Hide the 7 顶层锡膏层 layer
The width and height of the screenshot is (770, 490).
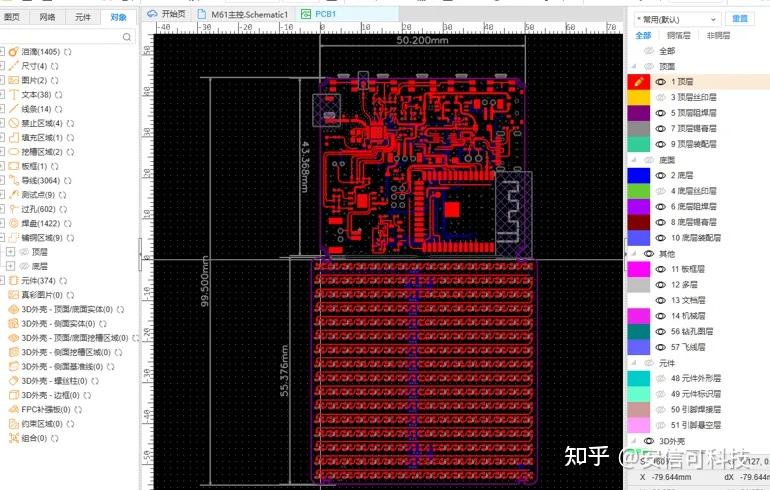661,129
